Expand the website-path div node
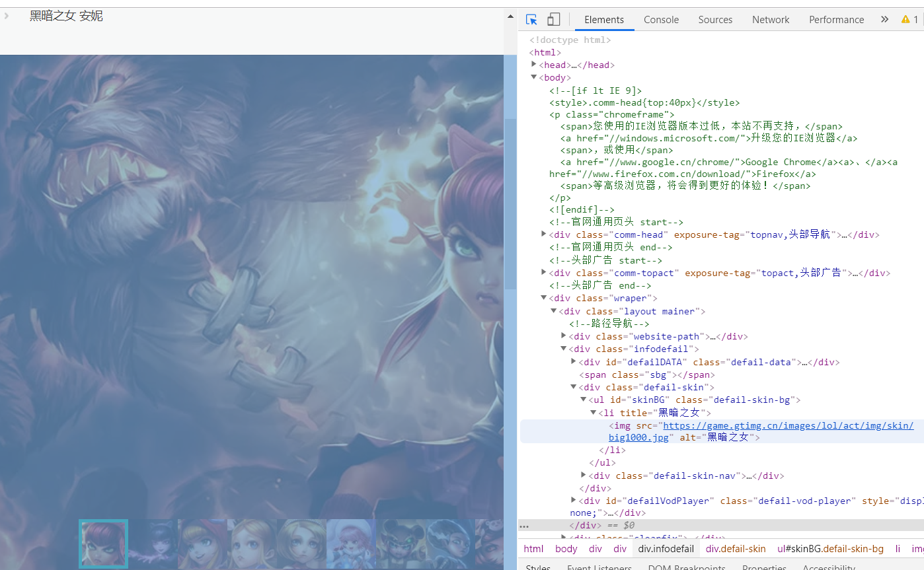The image size is (924, 570). point(563,336)
